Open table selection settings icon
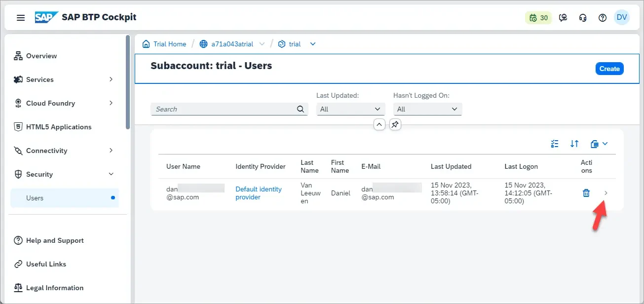 pyautogui.click(x=555, y=144)
